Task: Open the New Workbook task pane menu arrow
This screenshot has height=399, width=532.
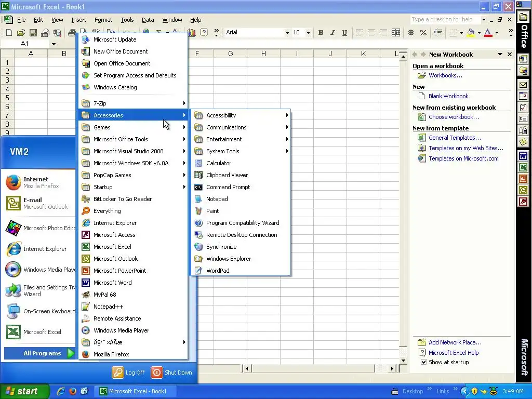Action: (x=500, y=54)
